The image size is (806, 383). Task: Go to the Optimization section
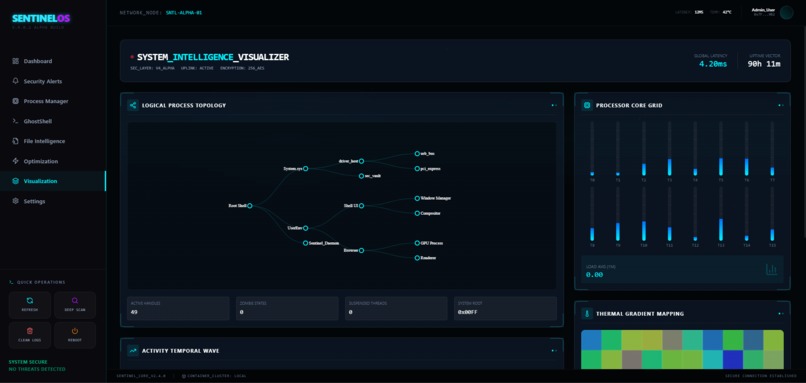click(x=53, y=161)
